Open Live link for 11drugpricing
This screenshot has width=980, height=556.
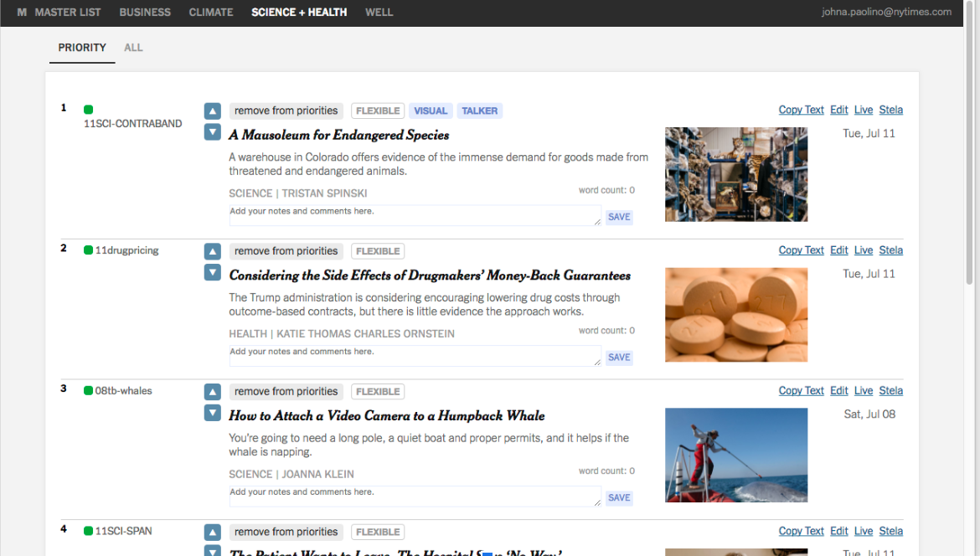863,250
